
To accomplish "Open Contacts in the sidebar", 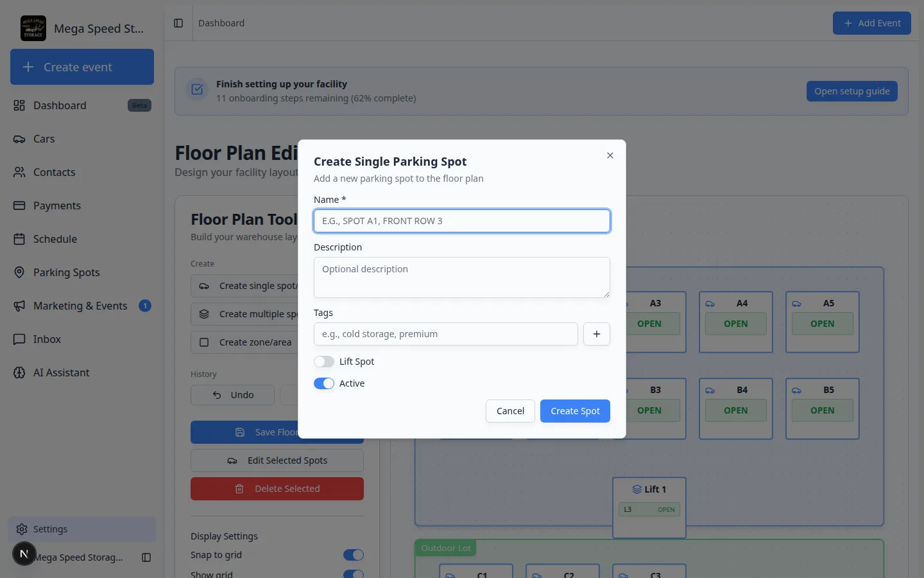I will (x=82, y=172).
